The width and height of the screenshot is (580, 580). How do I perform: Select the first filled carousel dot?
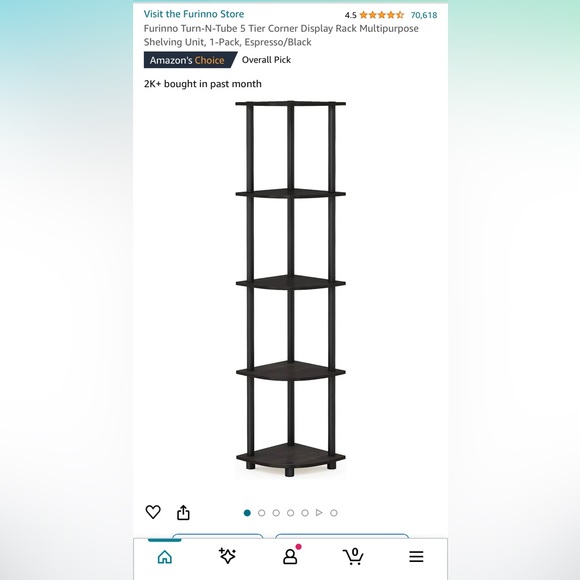tap(247, 513)
